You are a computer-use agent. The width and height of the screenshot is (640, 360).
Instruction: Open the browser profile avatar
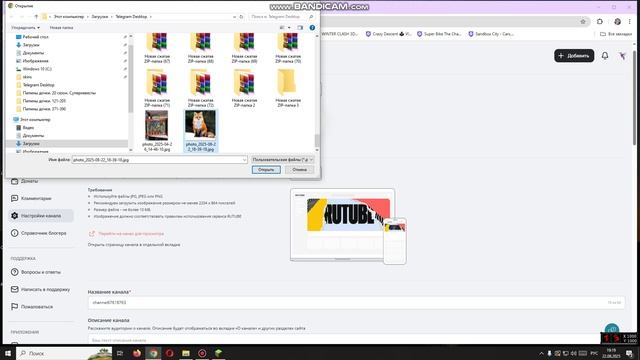coord(618,22)
